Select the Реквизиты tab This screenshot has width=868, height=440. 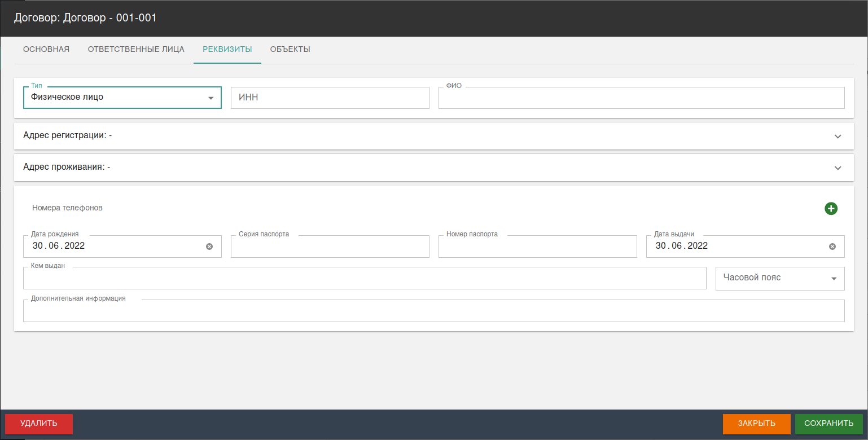pyautogui.click(x=227, y=50)
